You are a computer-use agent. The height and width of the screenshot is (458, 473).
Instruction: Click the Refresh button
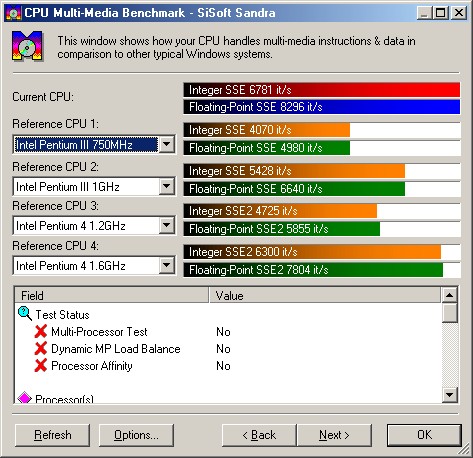[52, 435]
